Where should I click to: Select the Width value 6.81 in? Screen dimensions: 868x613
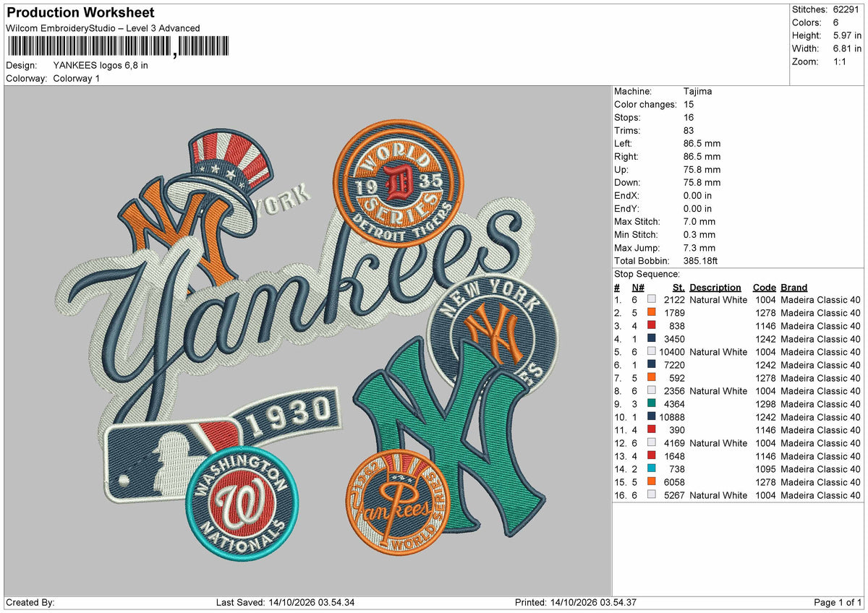coord(847,48)
